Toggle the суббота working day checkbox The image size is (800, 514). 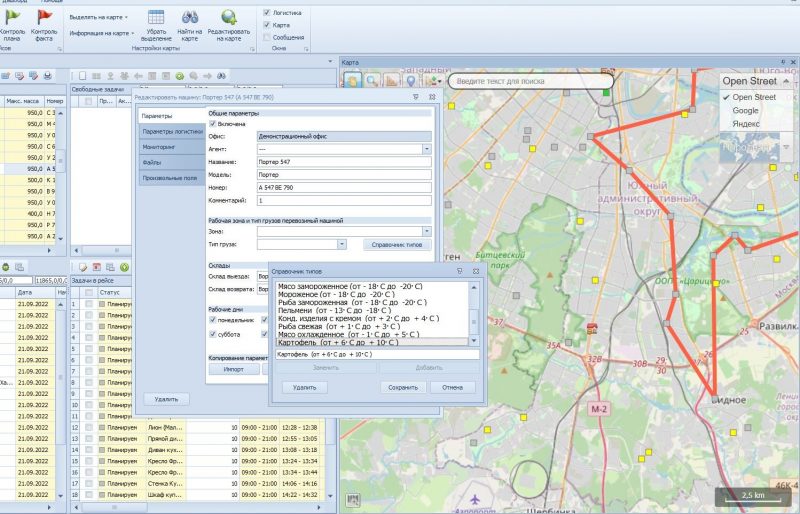[x=213, y=334]
